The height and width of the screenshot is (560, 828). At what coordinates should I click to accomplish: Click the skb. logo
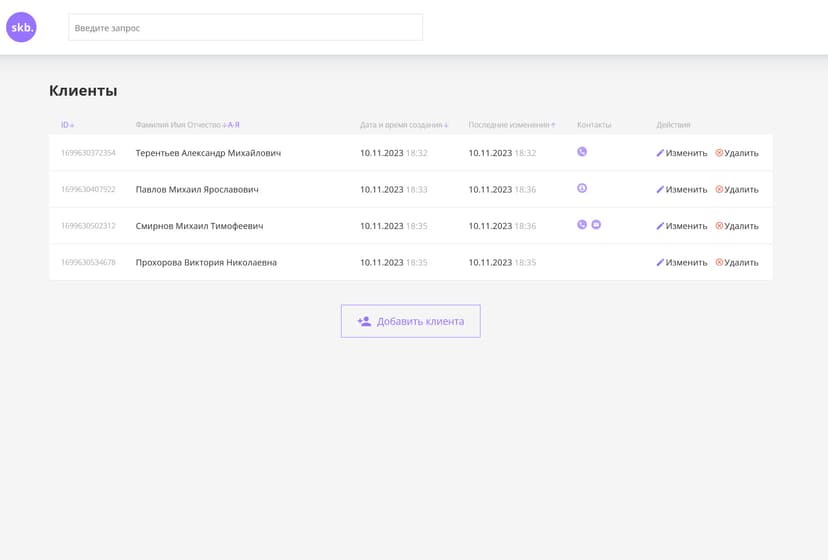21,27
